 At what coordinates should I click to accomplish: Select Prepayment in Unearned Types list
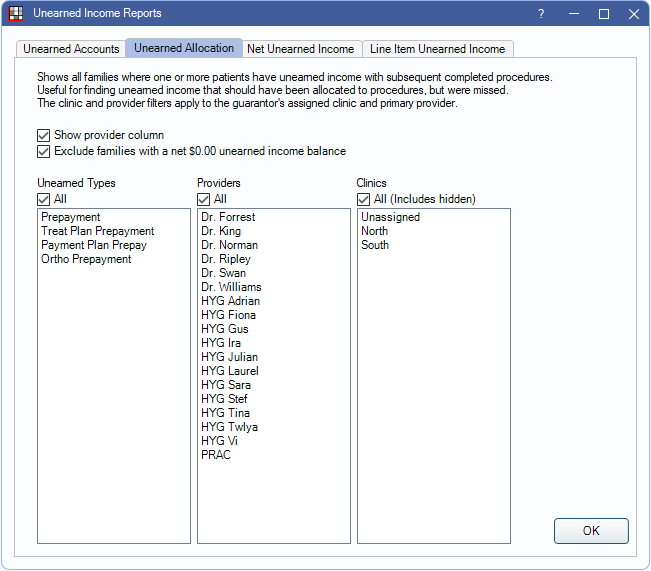tap(71, 217)
